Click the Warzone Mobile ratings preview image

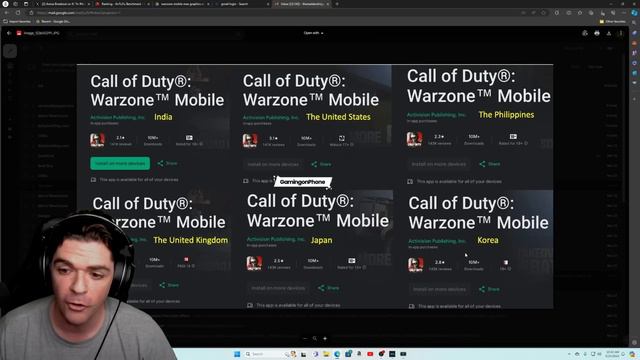coord(315,187)
